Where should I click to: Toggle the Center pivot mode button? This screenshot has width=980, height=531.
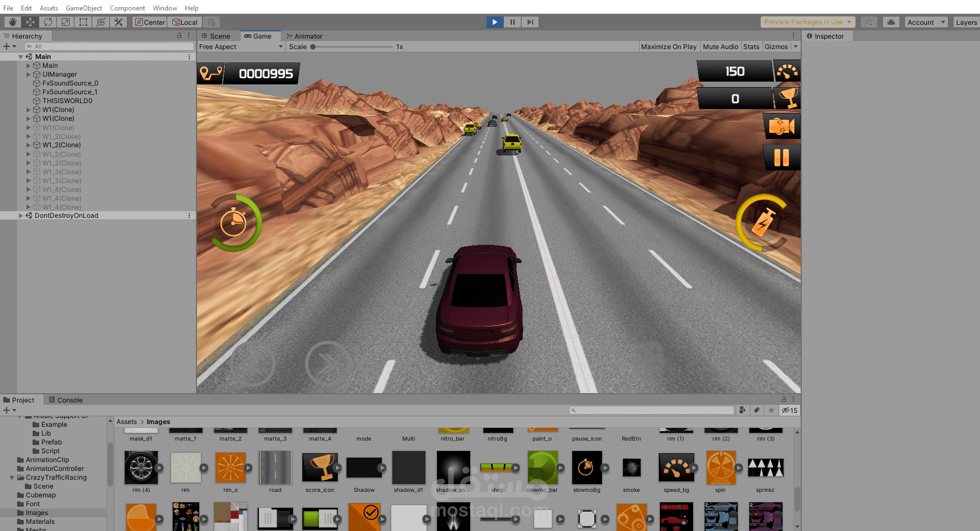coord(150,22)
